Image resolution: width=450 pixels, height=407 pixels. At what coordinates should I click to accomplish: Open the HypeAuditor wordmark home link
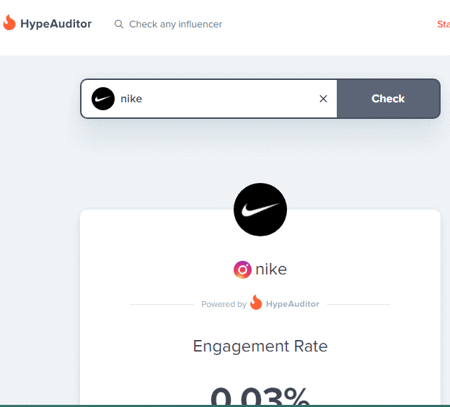(56, 24)
